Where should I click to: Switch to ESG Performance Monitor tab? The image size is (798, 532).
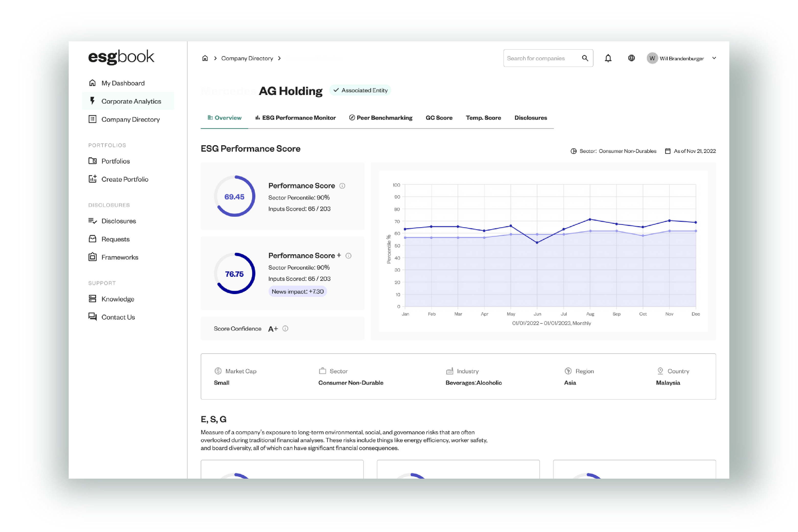coord(295,118)
